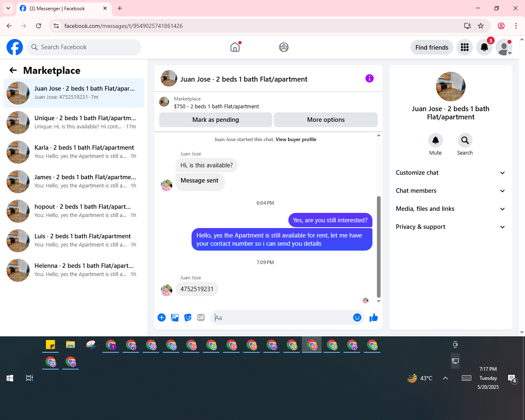Click chat scroll up arrow
525x420 pixels.
[379, 135]
